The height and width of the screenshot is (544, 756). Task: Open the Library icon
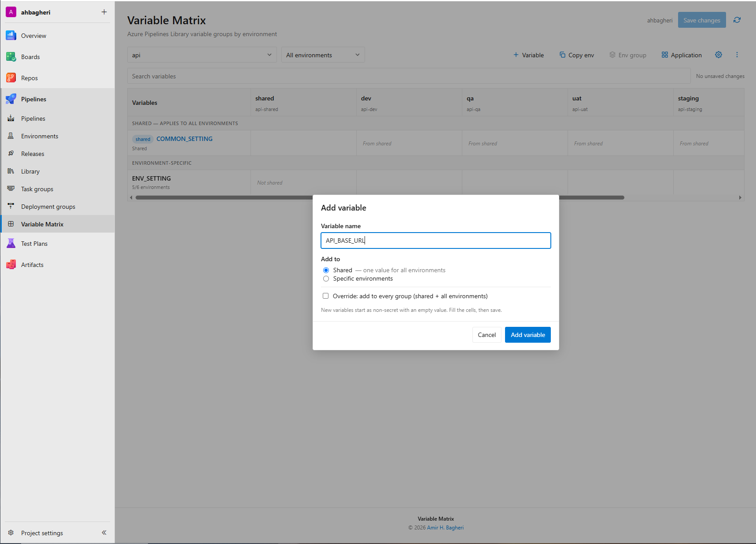click(x=11, y=171)
